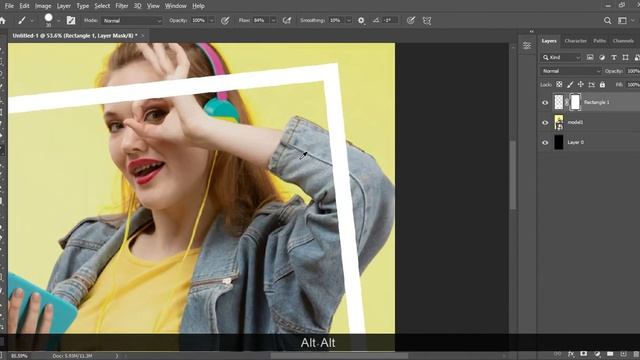640x360 pixels.
Task: Switch to the Paths panel tab
Action: pyautogui.click(x=600, y=41)
